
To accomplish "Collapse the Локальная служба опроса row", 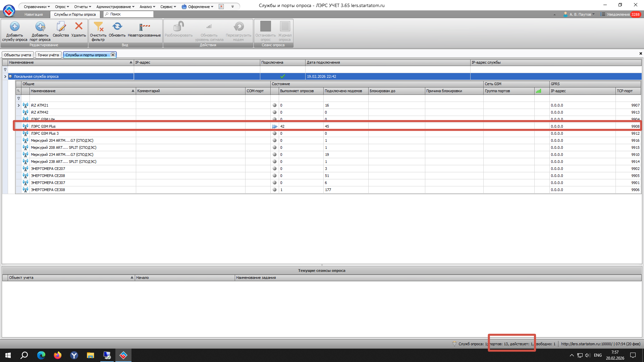I will [x=10, y=76].
